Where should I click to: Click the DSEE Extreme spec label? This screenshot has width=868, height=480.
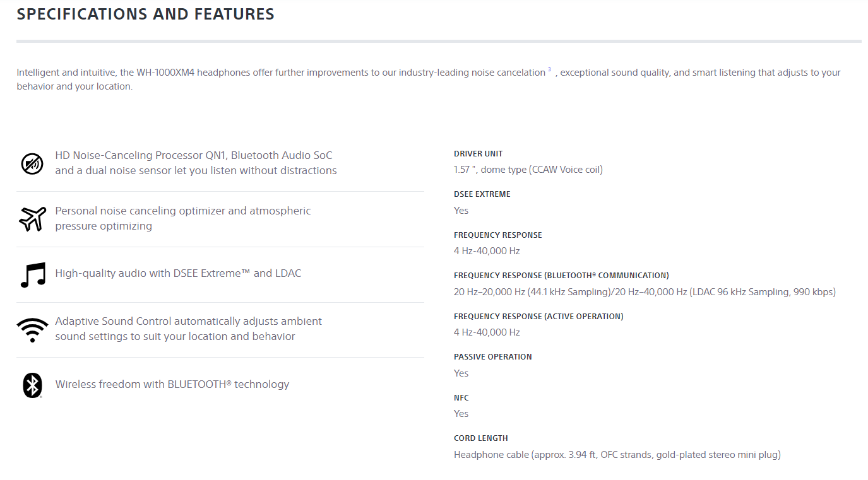[x=482, y=194]
